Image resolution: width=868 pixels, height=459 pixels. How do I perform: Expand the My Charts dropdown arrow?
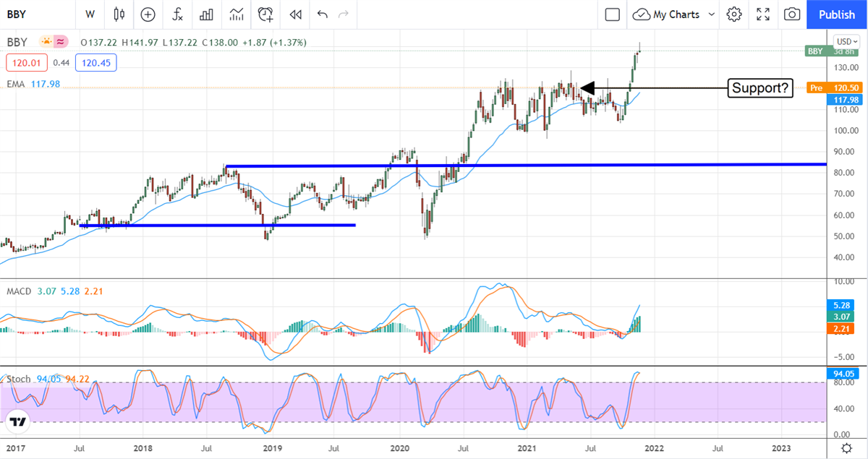711,14
